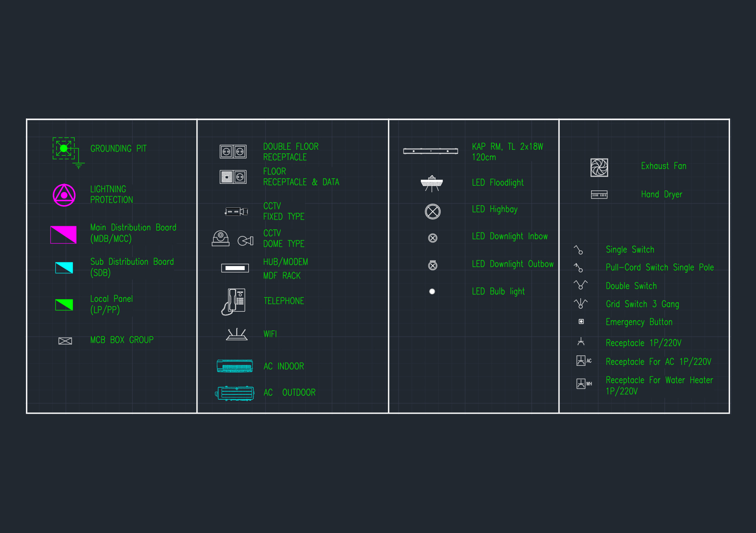Click the AC indoor unit symbol

pyautogui.click(x=235, y=366)
